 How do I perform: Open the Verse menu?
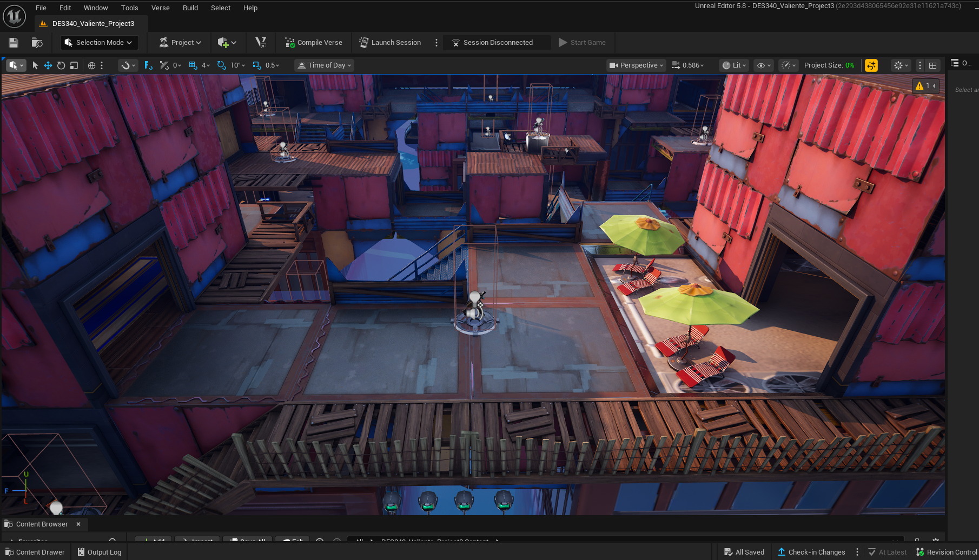[x=161, y=8]
